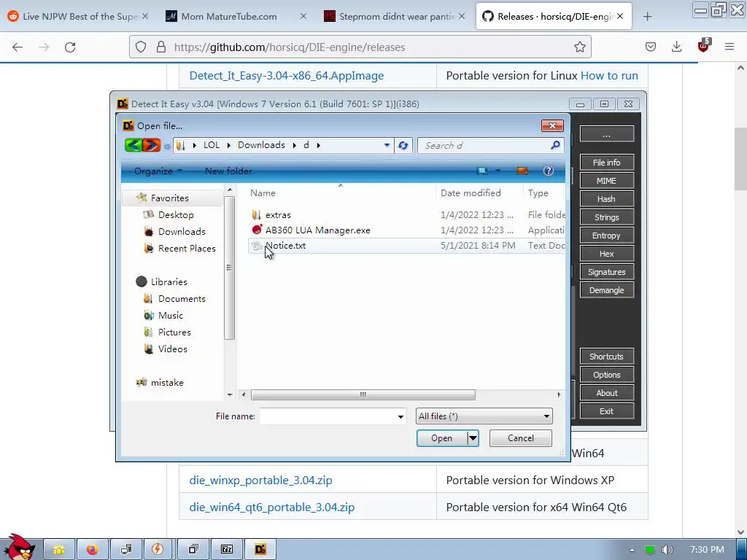Open view options dropdown arrow
Image resolution: width=747 pixels, height=560 pixels.
click(x=498, y=171)
